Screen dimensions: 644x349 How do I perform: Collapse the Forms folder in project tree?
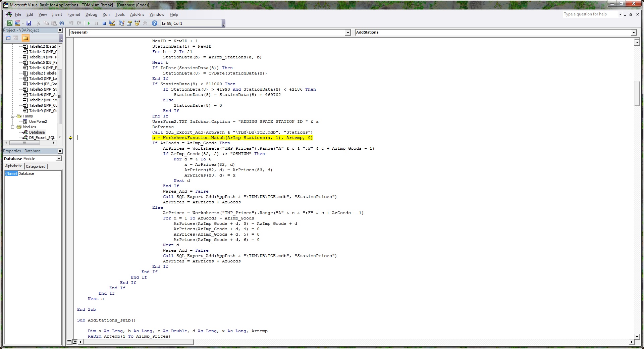[x=13, y=116]
